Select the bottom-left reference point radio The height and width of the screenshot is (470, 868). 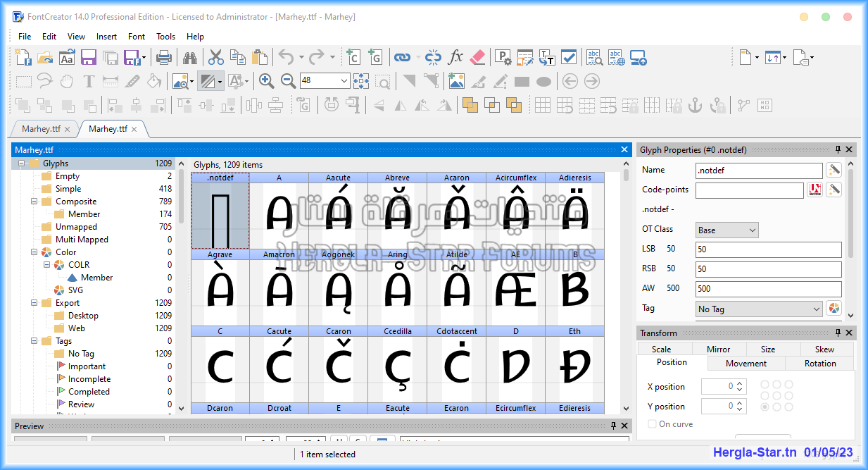pyautogui.click(x=765, y=407)
